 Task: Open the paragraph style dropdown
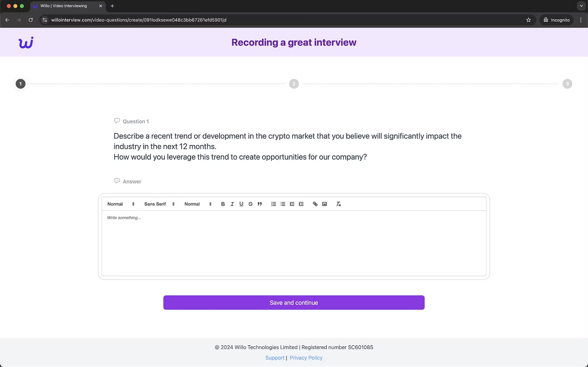coord(120,204)
